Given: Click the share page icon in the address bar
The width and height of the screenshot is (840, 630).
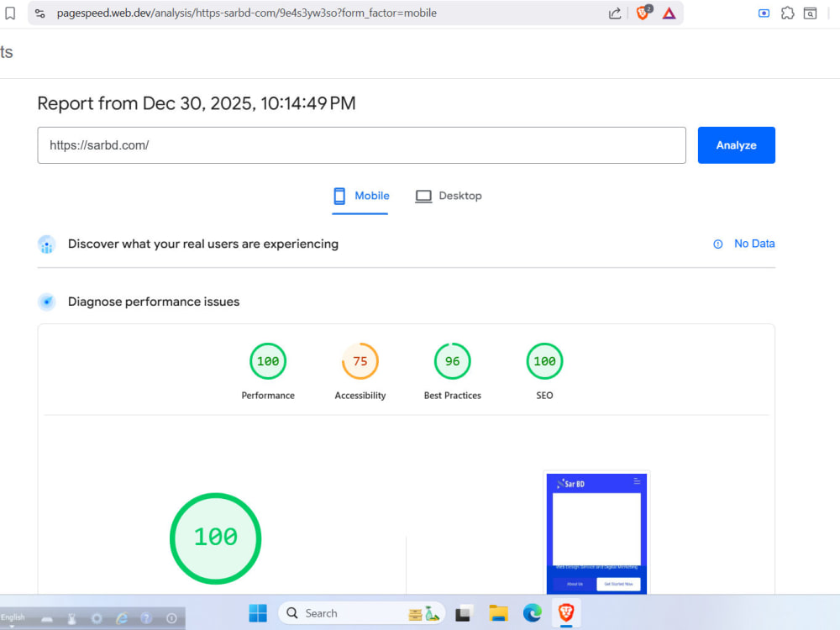Looking at the screenshot, I should (x=615, y=13).
